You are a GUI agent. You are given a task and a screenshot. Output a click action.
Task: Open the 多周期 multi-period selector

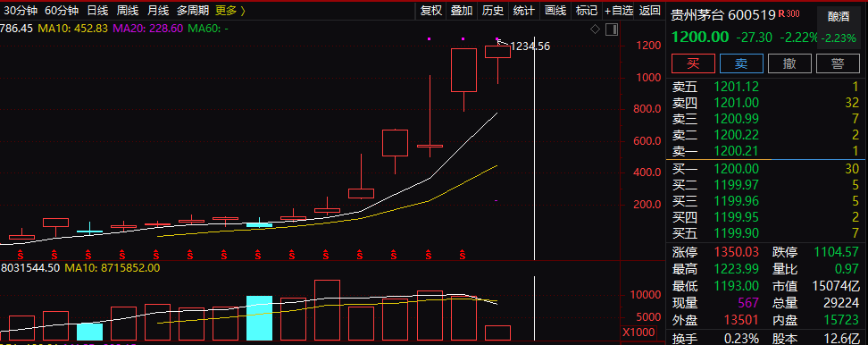pyautogui.click(x=193, y=10)
